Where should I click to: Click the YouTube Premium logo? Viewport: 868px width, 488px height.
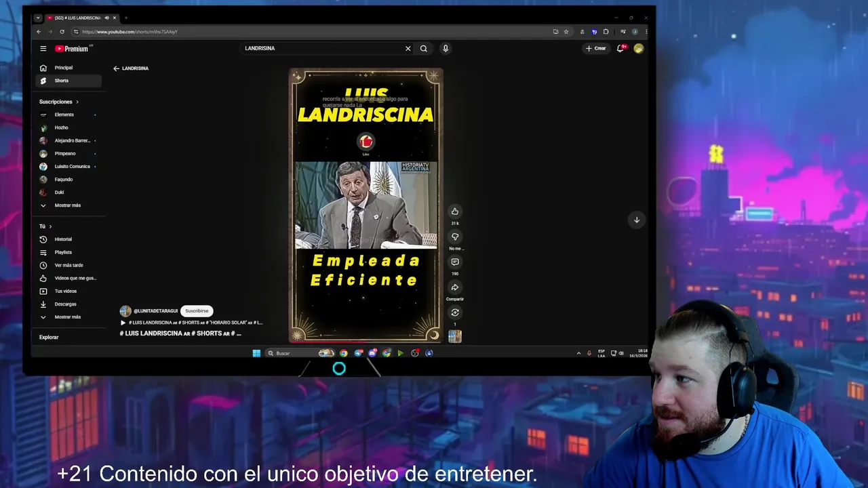tap(73, 48)
